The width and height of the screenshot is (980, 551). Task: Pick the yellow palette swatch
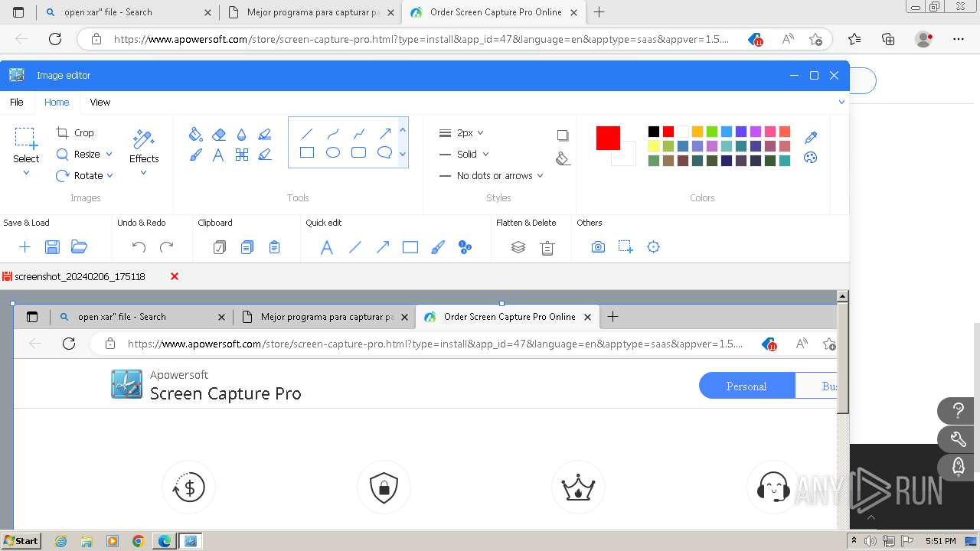coord(653,146)
